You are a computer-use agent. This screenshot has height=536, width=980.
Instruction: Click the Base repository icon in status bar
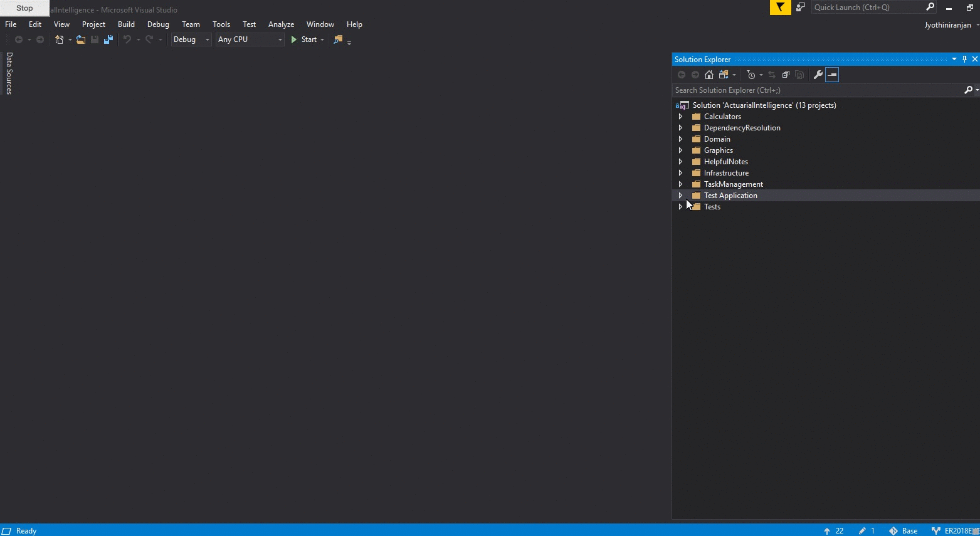click(x=893, y=531)
